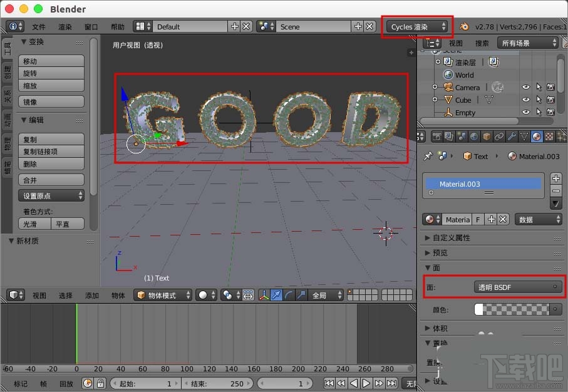The height and width of the screenshot is (392, 568).
Task: Select the Object properties cube tab
Action: pos(485,137)
